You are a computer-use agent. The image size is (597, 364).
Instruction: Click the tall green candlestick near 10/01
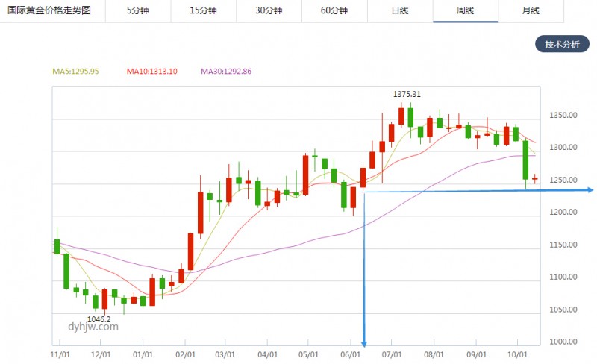tap(525, 160)
